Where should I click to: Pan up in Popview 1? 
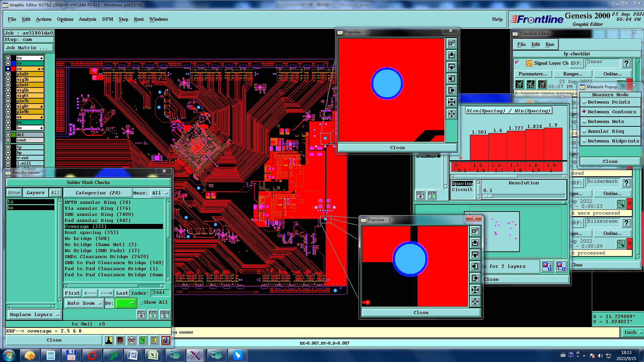[x=452, y=55]
